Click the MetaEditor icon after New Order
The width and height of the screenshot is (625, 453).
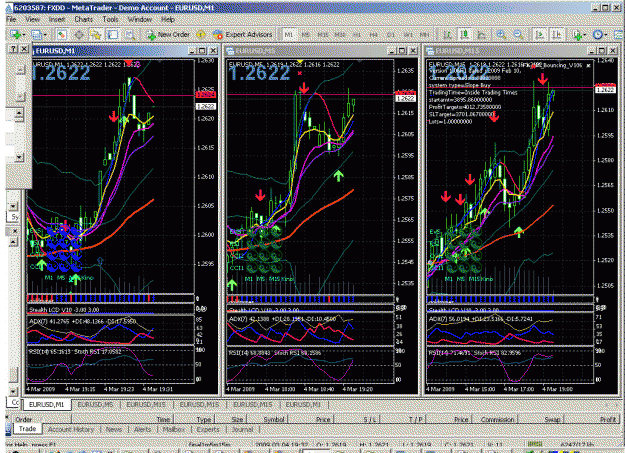200,35
